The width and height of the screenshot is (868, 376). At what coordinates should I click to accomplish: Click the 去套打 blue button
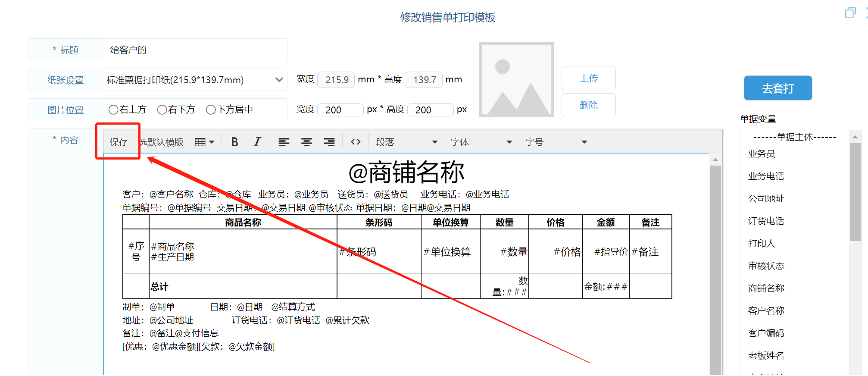tap(778, 88)
